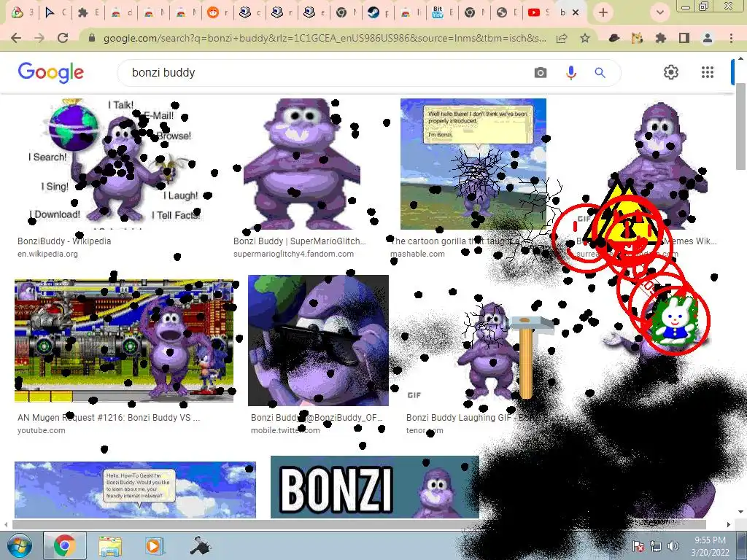The image size is (747, 560).
Task: Click the 'mashable.com' source link
Action: point(418,254)
